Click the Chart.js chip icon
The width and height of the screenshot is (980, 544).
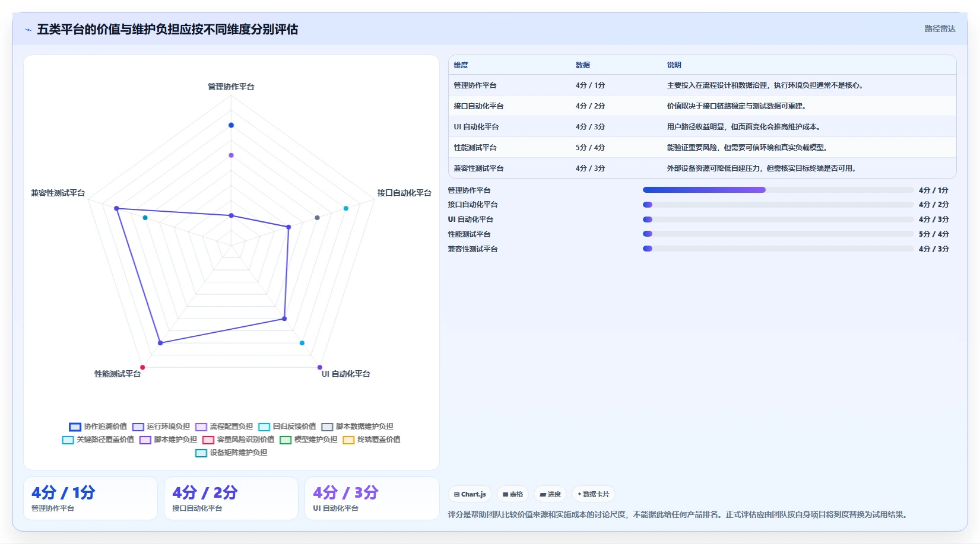point(456,494)
